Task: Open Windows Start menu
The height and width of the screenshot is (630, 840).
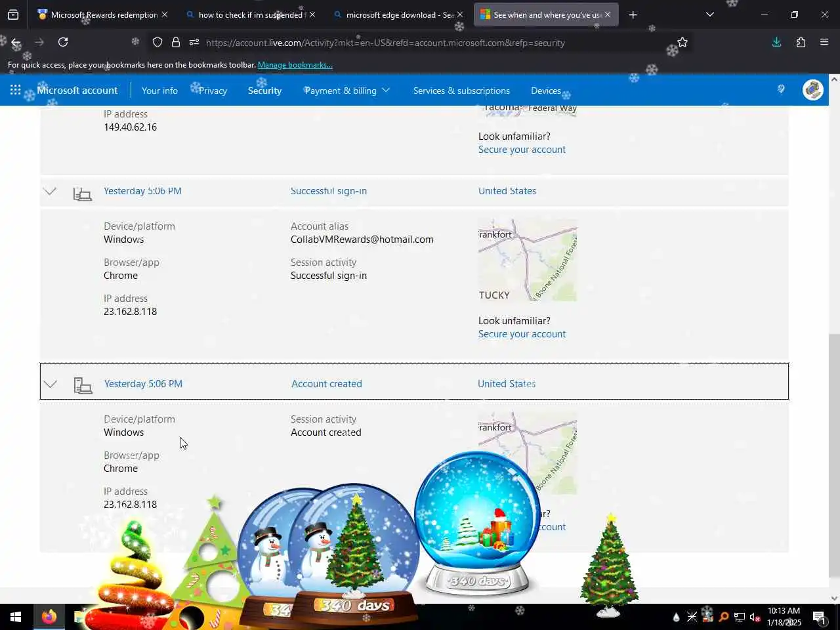Action: 16,617
